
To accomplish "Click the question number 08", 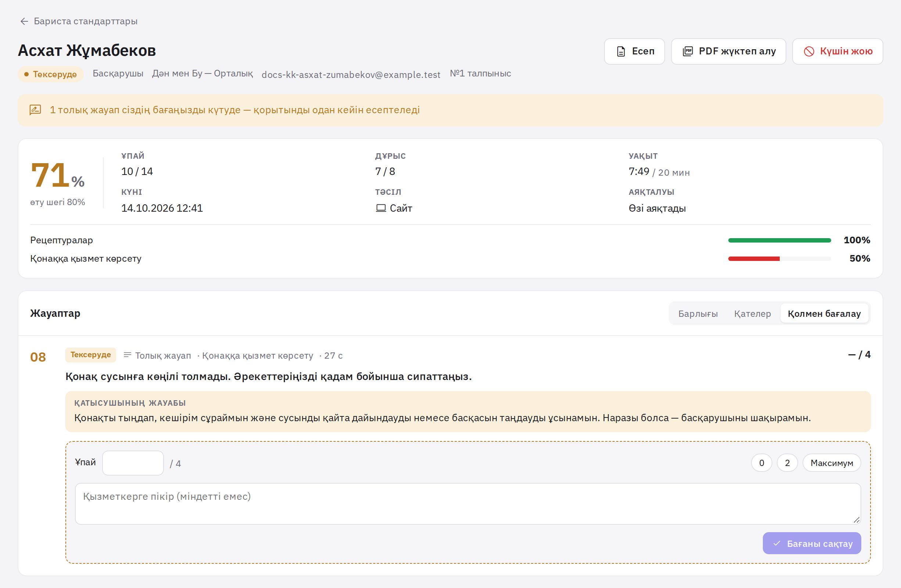I will [x=38, y=357].
